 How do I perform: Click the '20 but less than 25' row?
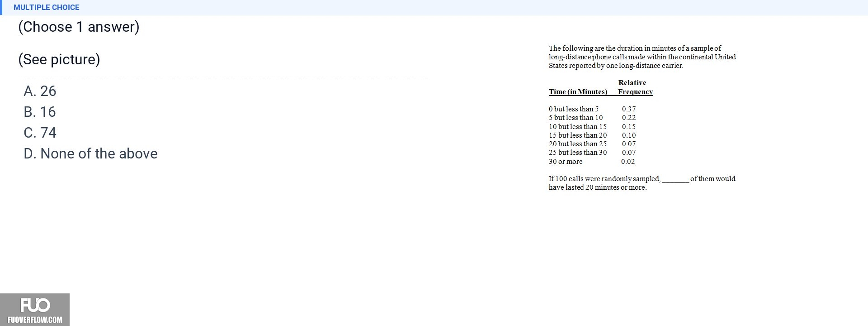(x=592, y=144)
